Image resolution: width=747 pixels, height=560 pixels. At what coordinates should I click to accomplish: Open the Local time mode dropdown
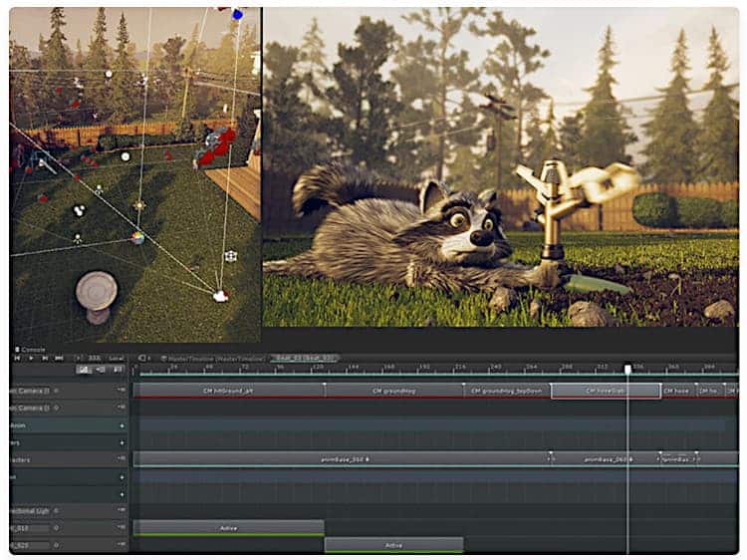116,358
